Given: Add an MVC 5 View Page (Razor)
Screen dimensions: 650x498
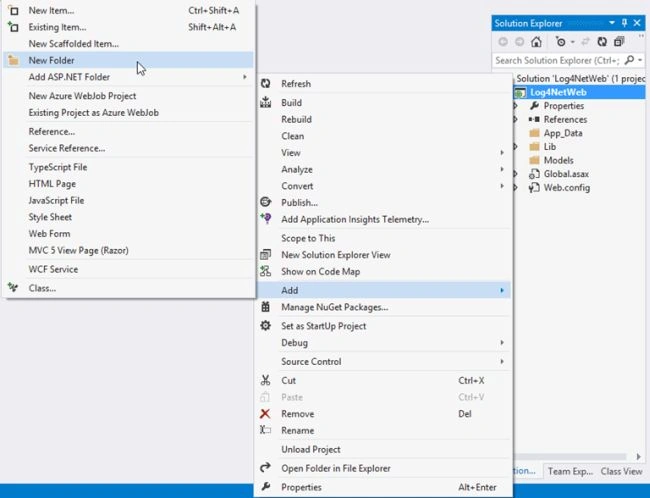Looking at the screenshot, I should pyautogui.click(x=129, y=250).
